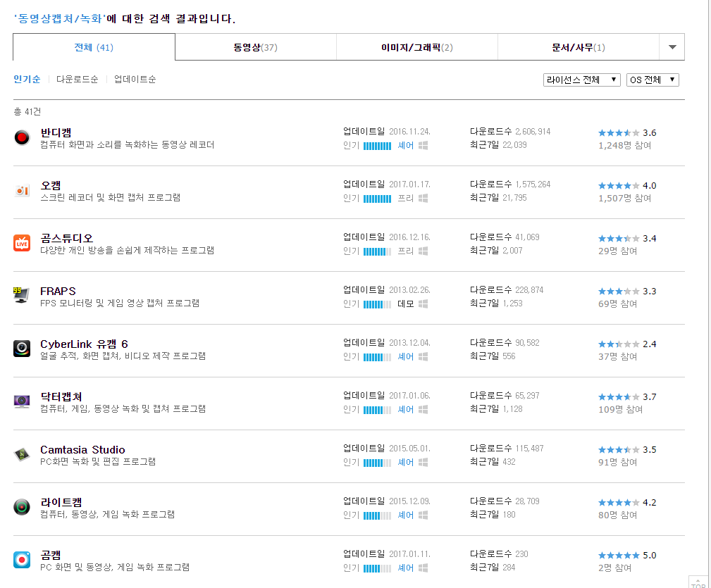Click '1,507명 참여' rating count

click(x=624, y=198)
